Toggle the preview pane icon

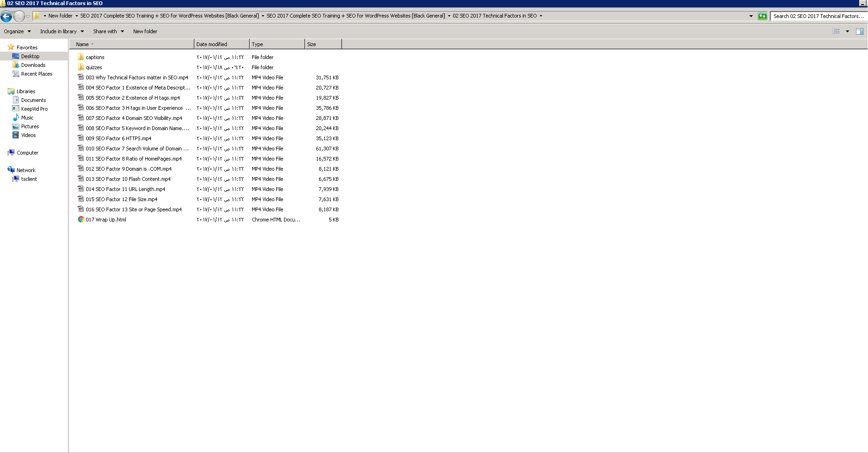(859, 31)
